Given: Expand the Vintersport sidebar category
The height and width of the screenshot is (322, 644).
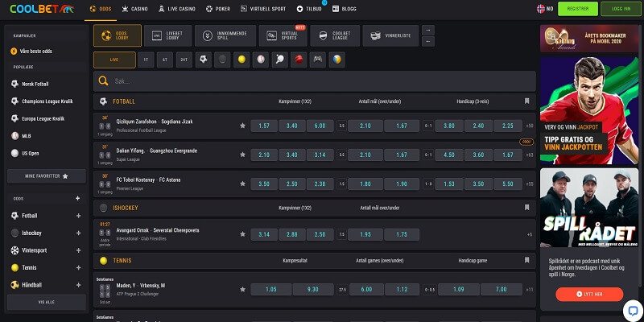Looking at the screenshot, I should pyautogui.click(x=78, y=250).
